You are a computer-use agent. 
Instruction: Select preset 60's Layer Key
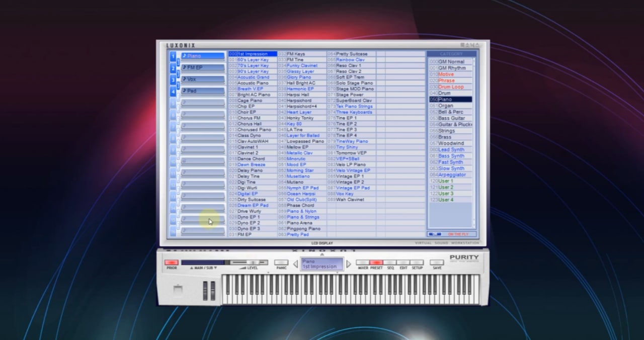253,60
